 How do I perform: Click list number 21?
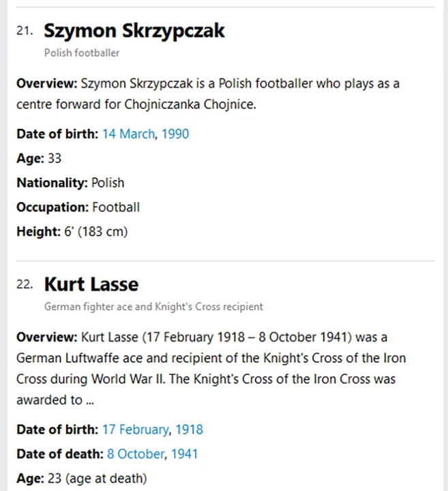[x=25, y=31]
